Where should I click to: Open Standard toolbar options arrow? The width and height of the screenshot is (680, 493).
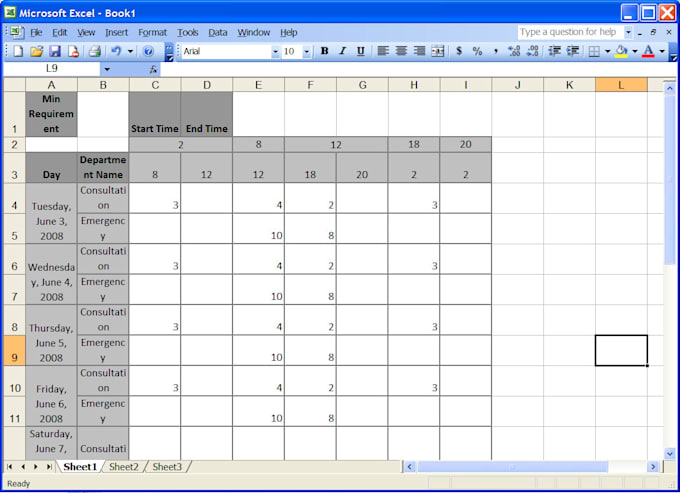170,52
